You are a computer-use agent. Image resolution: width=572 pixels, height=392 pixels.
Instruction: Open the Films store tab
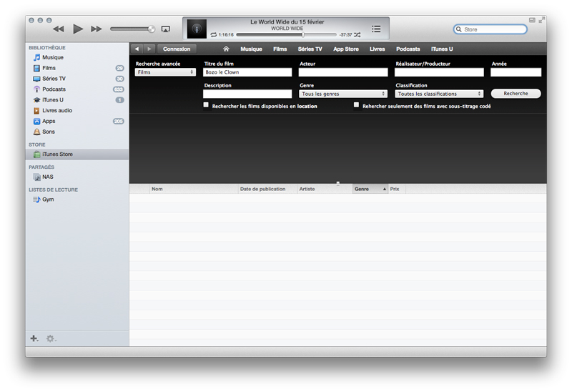pyautogui.click(x=280, y=49)
